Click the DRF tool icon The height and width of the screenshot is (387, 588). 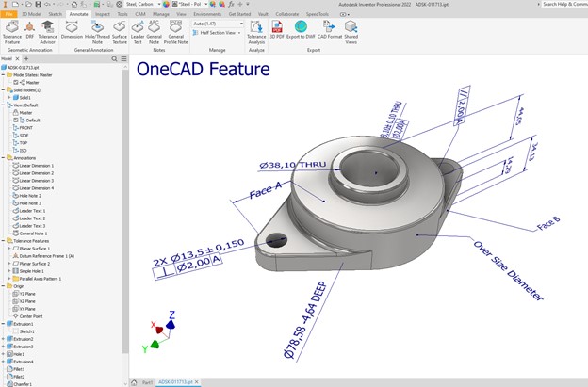(x=29, y=30)
